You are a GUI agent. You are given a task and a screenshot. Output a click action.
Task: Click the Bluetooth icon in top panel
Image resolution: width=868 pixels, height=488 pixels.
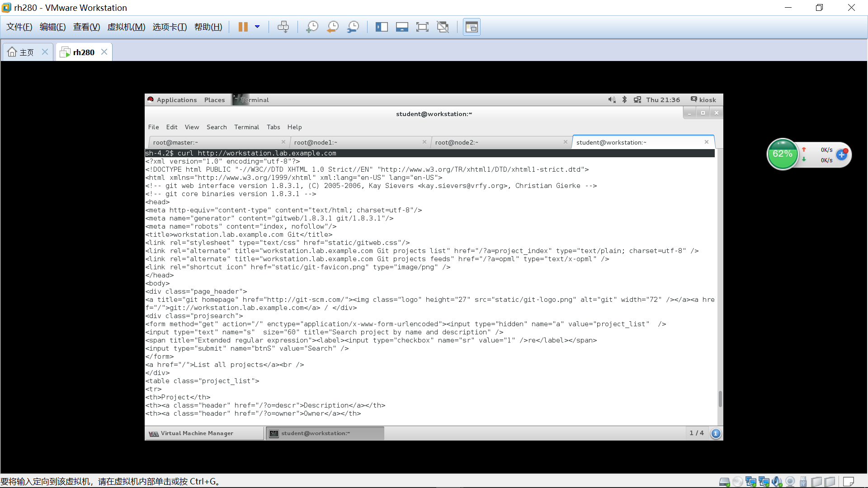pyautogui.click(x=624, y=100)
